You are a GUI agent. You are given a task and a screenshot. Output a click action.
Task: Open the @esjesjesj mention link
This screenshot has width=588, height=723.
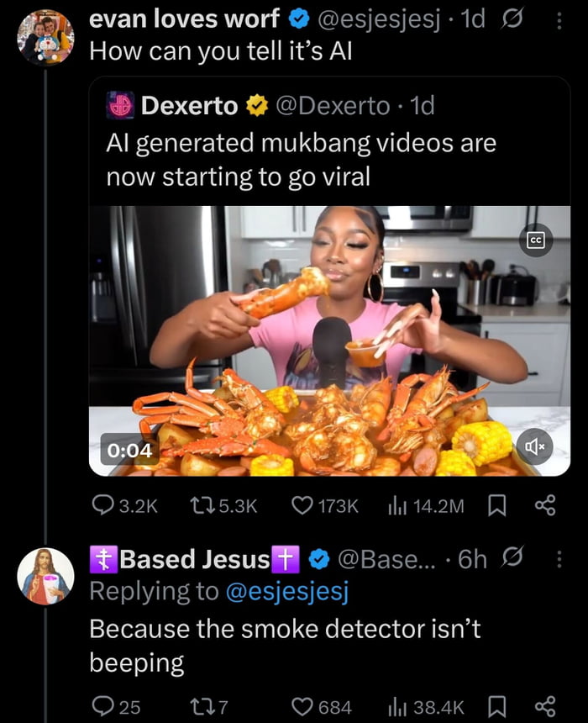286,592
